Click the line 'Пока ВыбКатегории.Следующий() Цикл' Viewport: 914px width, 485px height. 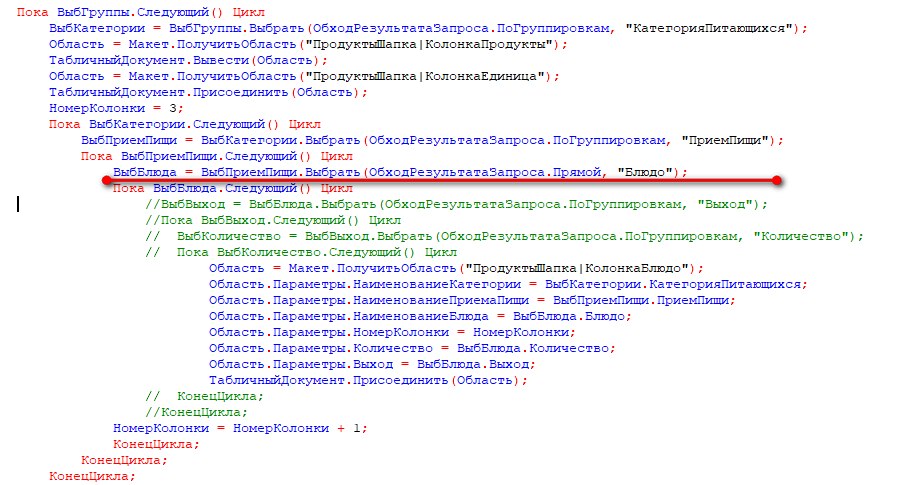coord(185,124)
